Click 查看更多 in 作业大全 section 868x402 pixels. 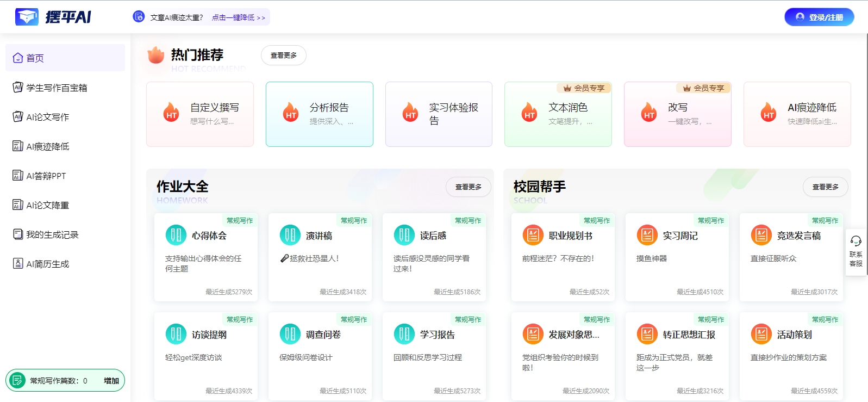(x=469, y=187)
